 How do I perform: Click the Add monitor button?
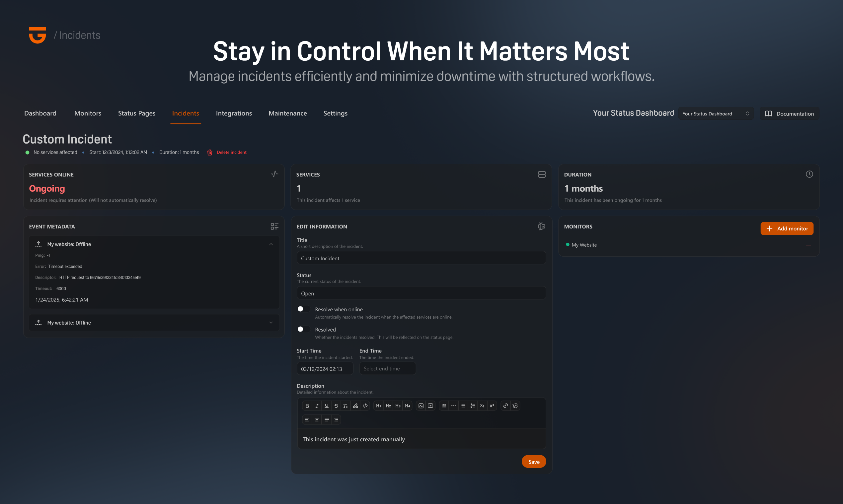point(787,228)
